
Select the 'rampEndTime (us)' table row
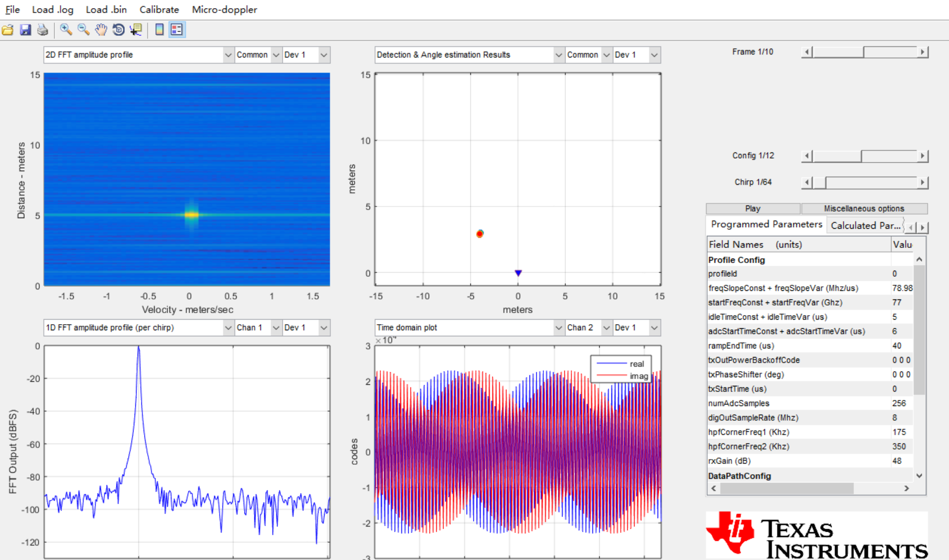coord(810,346)
